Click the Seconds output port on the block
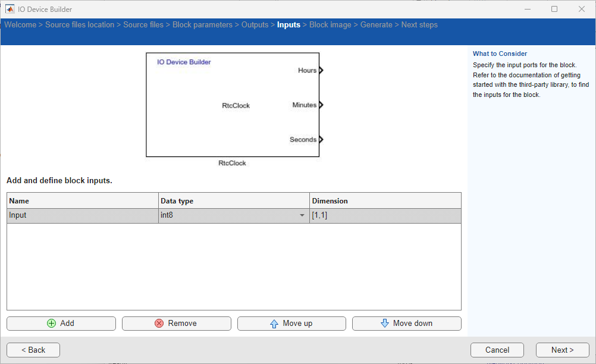 pyautogui.click(x=321, y=139)
